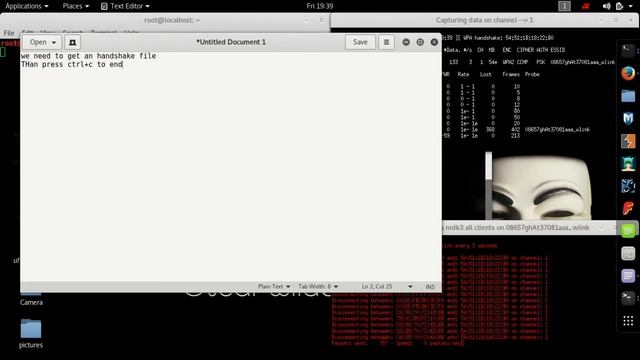Click the red recording indicator icon
This screenshot has width=640, height=360.
(x=586, y=6)
